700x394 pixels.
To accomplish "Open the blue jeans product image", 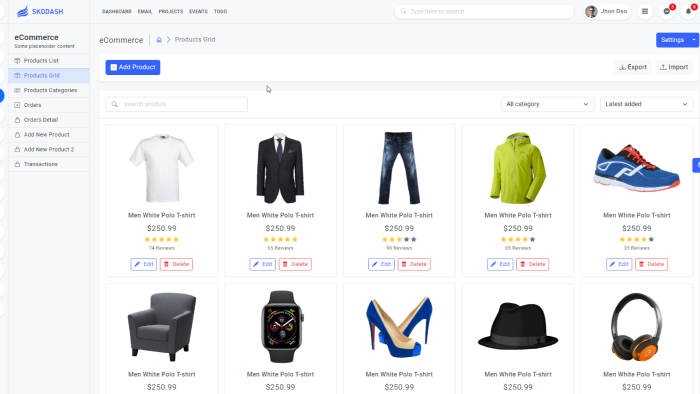I will tap(399, 168).
